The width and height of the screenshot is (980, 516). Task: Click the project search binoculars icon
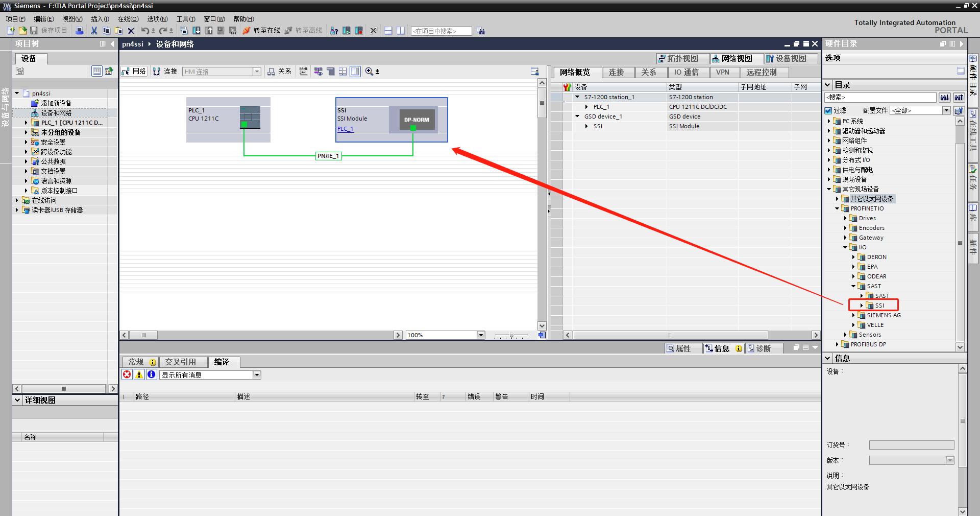(481, 31)
